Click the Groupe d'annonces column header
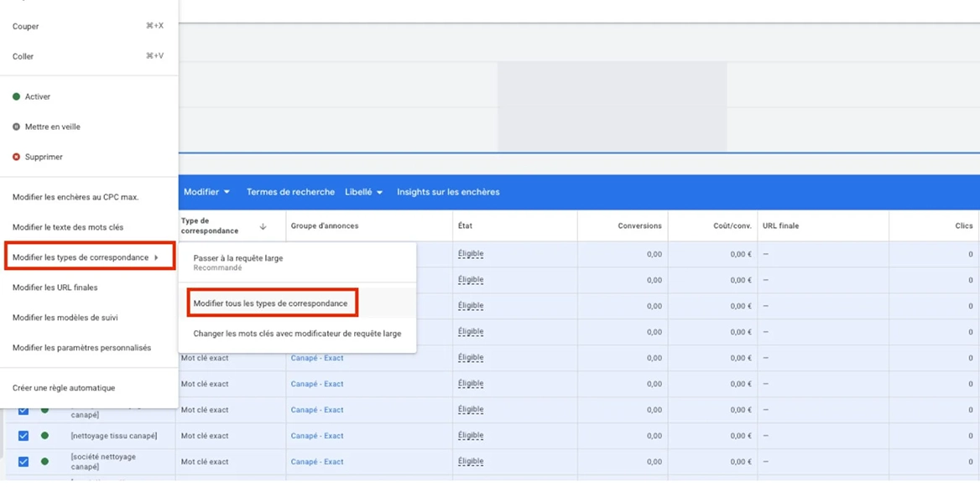This screenshot has width=980, height=487. tap(325, 226)
